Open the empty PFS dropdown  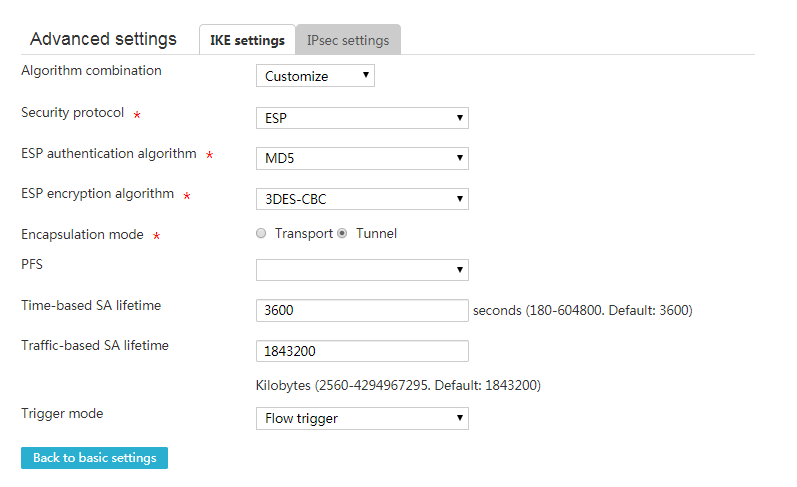362,270
